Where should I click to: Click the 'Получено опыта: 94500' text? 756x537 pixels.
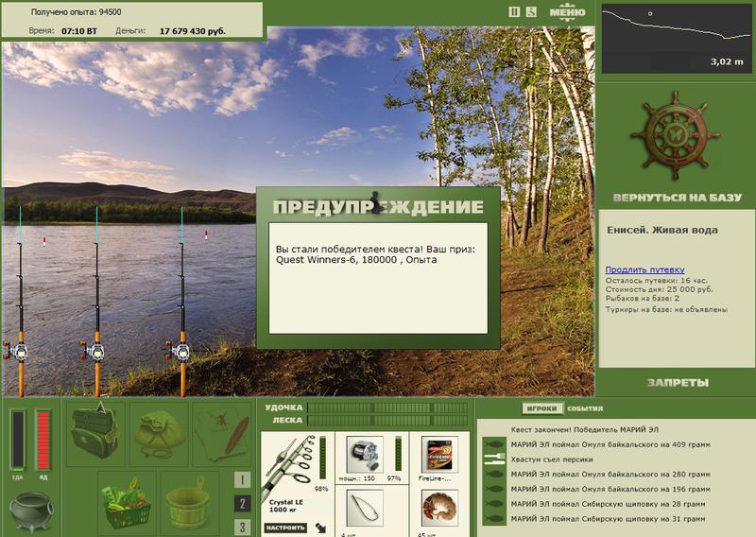click(x=77, y=12)
